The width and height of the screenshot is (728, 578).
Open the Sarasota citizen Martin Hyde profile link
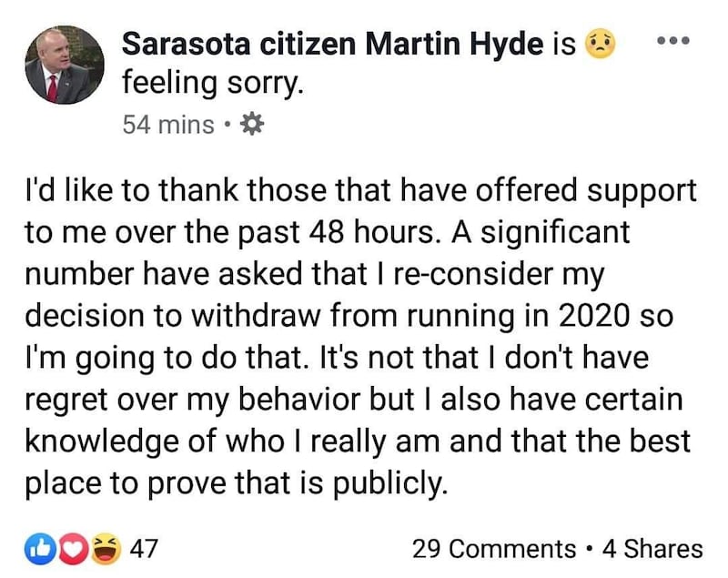coord(333,44)
